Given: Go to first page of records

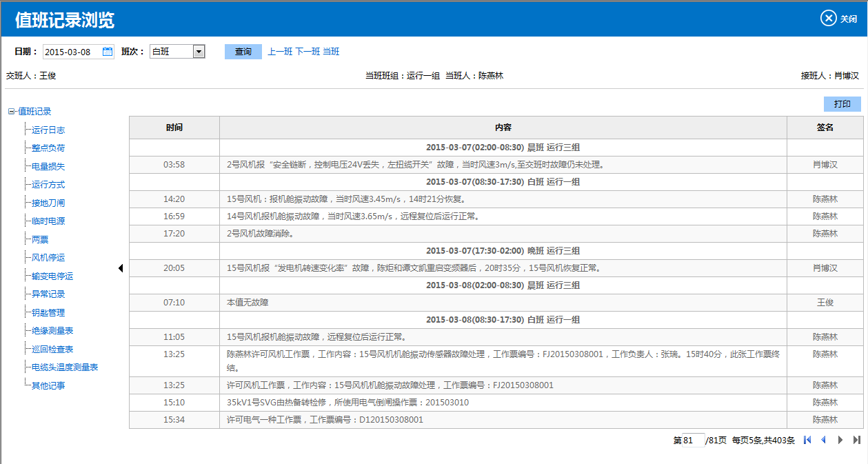Looking at the screenshot, I should (x=807, y=440).
